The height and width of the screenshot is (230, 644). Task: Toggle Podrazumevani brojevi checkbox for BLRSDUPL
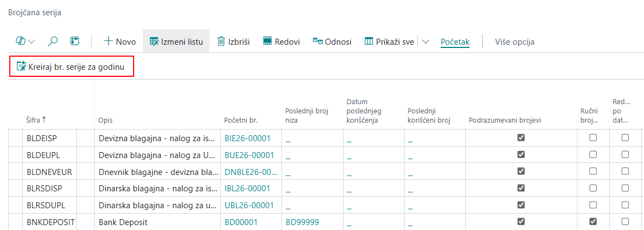point(521,204)
